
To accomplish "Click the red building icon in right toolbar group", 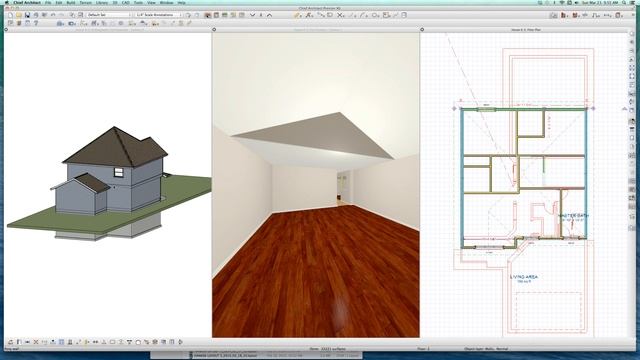I will click(x=563, y=16).
